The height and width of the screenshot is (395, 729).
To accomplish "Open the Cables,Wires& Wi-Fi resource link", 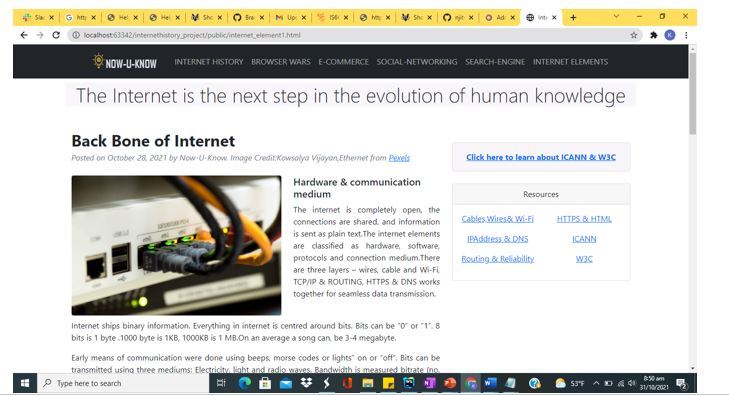I will pyautogui.click(x=497, y=219).
